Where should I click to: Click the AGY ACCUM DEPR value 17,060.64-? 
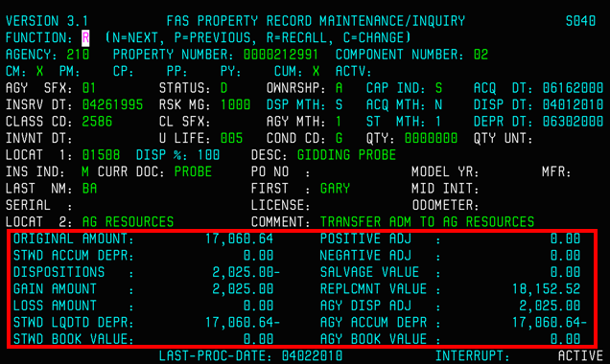(x=550, y=322)
